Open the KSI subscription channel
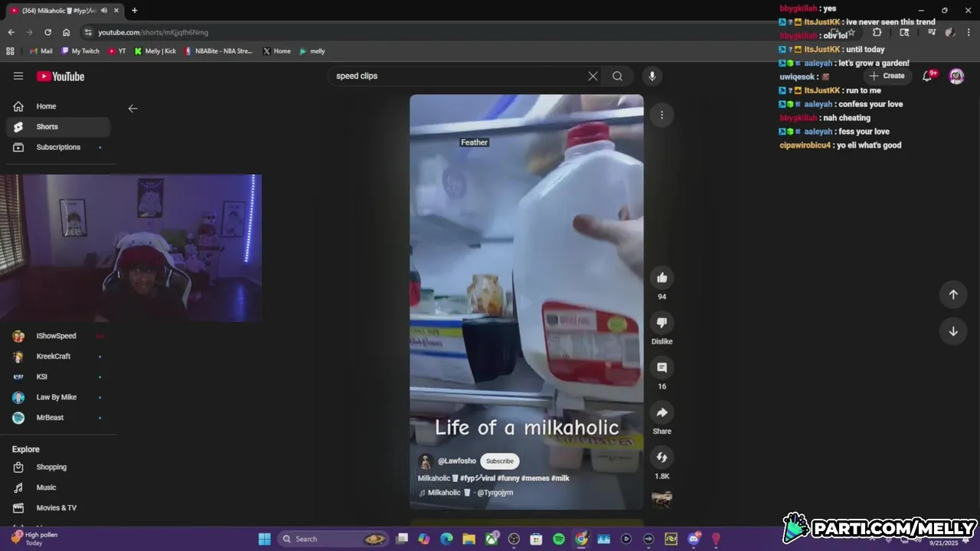Image resolution: width=980 pixels, height=551 pixels. click(58, 377)
